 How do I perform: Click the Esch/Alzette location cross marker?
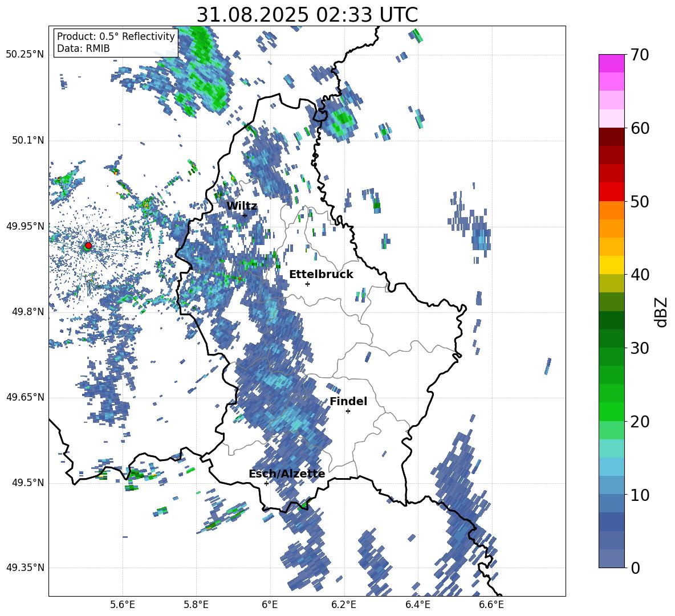point(266,483)
